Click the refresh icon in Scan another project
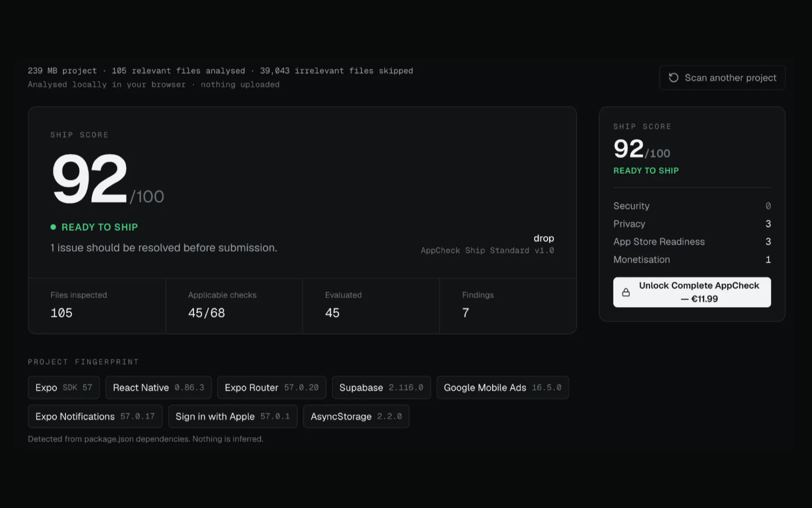Viewport: 812px width, 508px height. click(674, 78)
